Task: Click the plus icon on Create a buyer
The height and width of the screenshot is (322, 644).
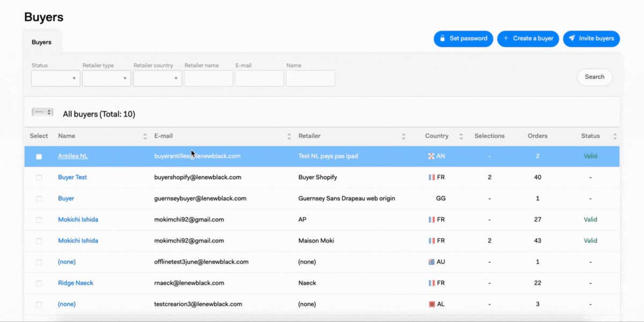Action: click(506, 39)
